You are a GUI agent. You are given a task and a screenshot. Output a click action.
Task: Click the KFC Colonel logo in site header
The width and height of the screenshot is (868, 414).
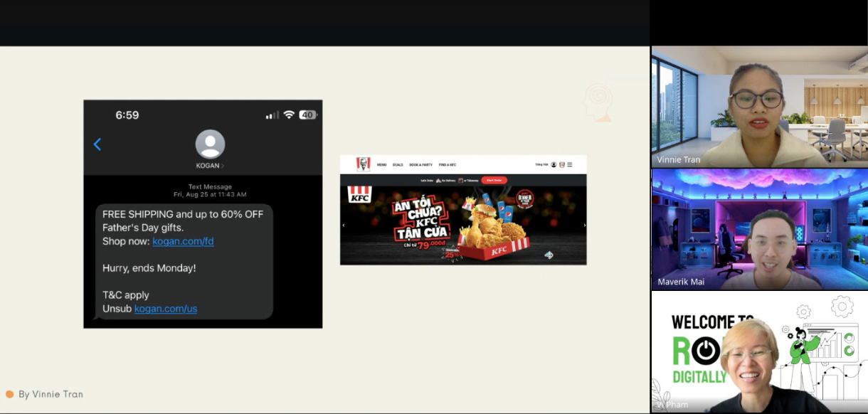click(364, 164)
